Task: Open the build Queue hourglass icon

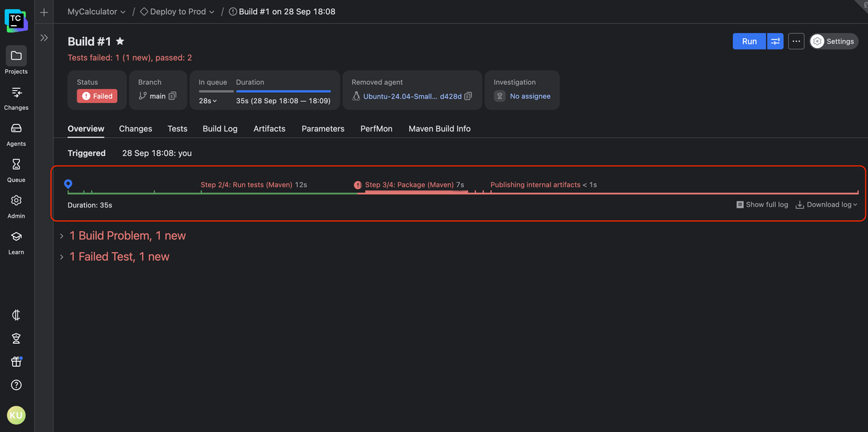Action: point(16,165)
